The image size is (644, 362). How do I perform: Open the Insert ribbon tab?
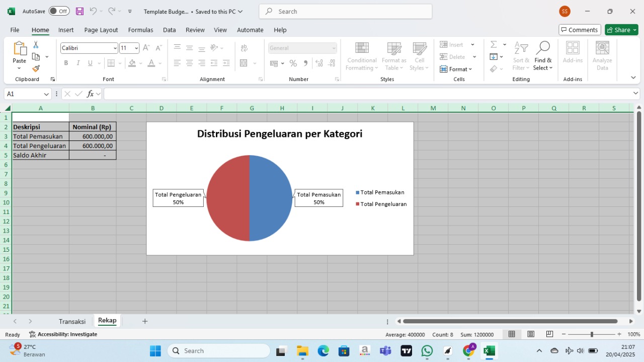click(66, 30)
